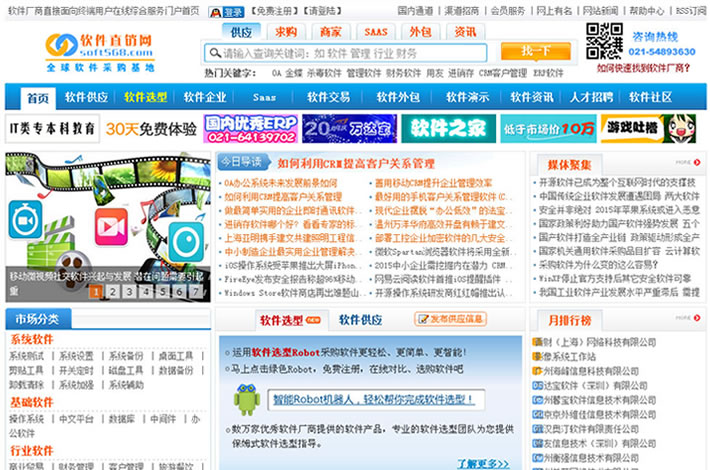Open the 系统软件 category heading
710x470 pixels.
32,339
